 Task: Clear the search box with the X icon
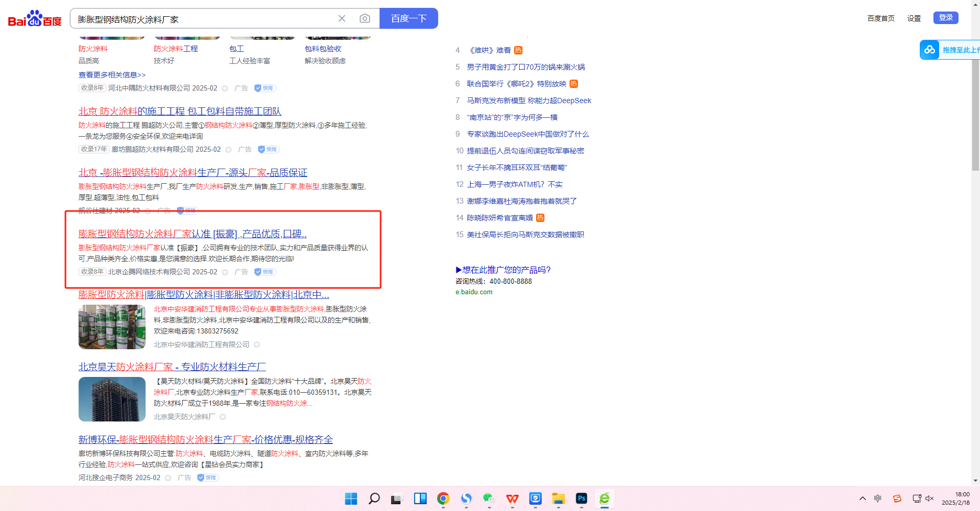342,19
